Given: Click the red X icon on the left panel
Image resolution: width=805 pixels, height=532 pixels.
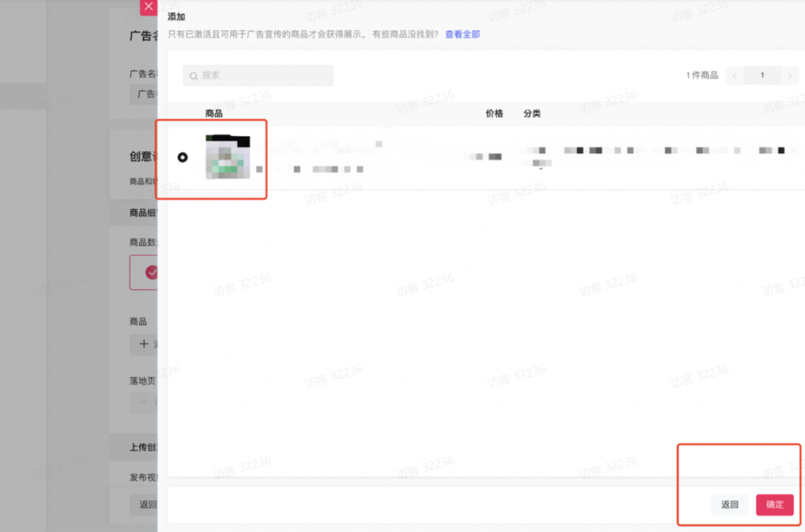Looking at the screenshot, I should (x=148, y=7).
